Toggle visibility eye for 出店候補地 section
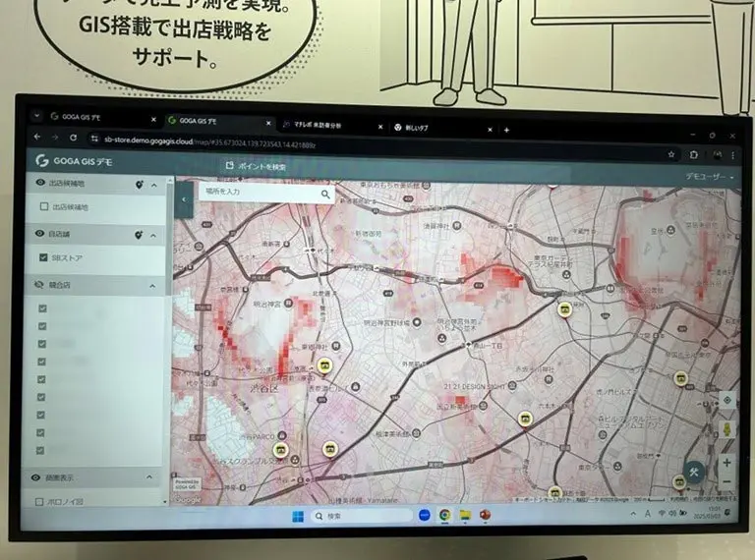 pos(40,183)
